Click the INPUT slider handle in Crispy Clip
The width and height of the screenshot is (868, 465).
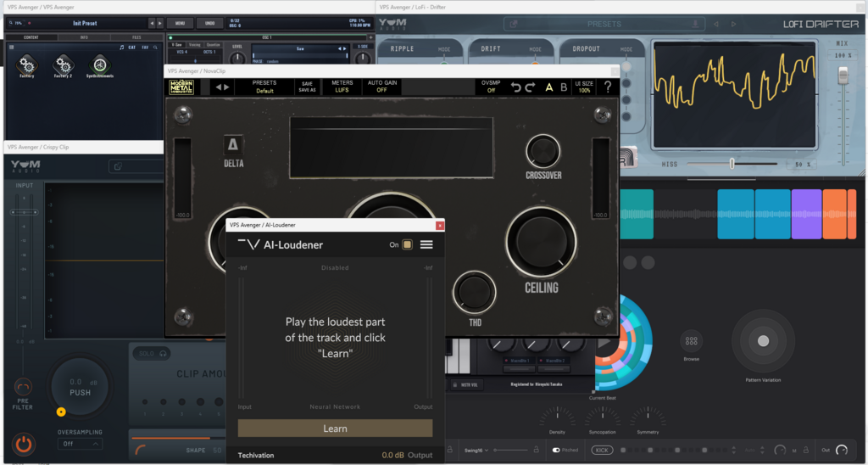(x=24, y=212)
